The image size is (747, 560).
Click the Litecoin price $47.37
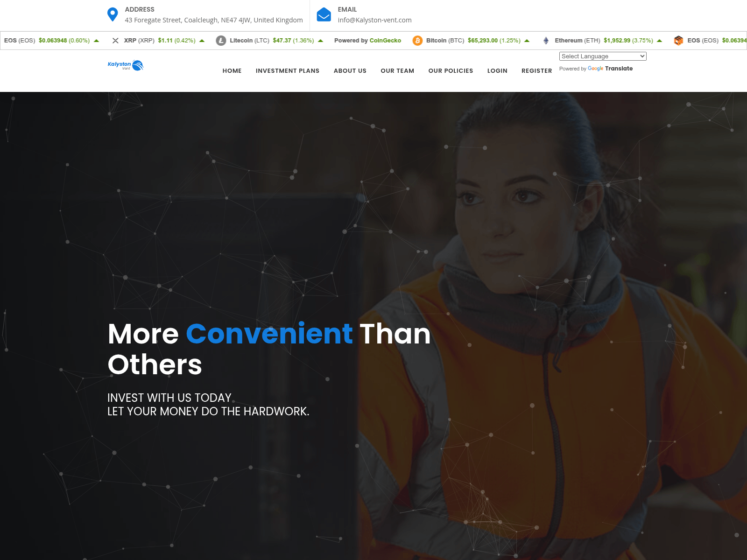click(282, 41)
